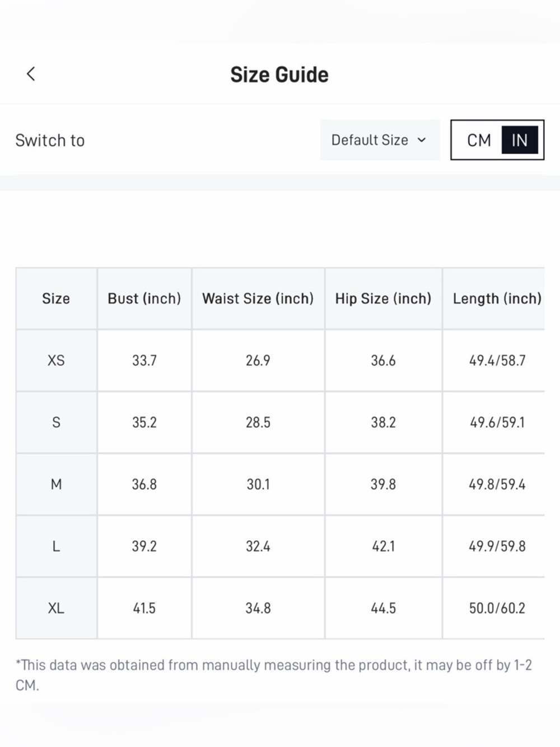The image size is (560, 747).
Task: Click the Length (inch) column header
Action: tap(497, 299)
